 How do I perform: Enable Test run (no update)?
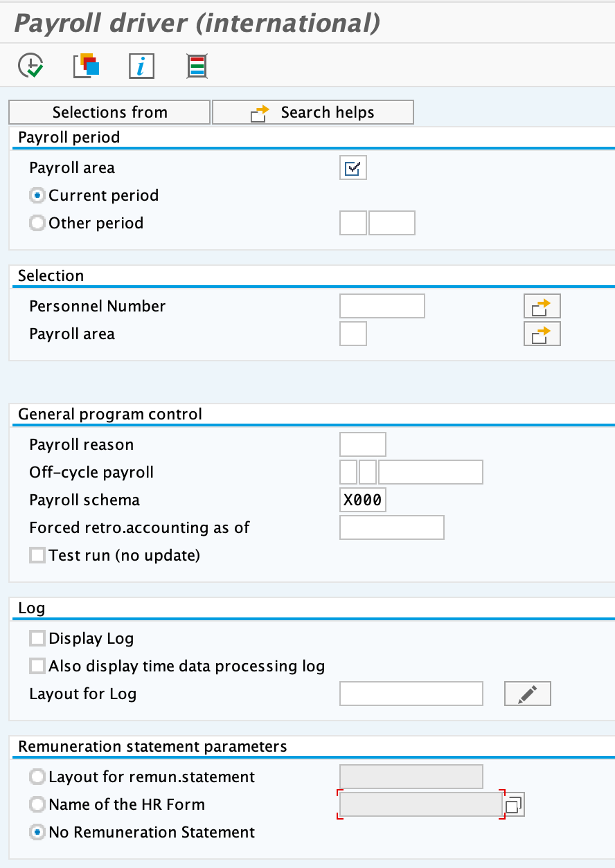[37, 554]
